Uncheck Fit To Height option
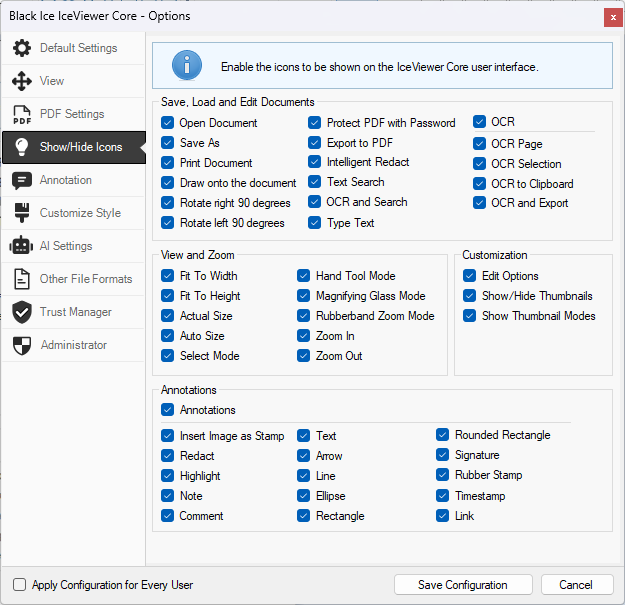The height and width of the screenshot is (605, 625). 167,296
